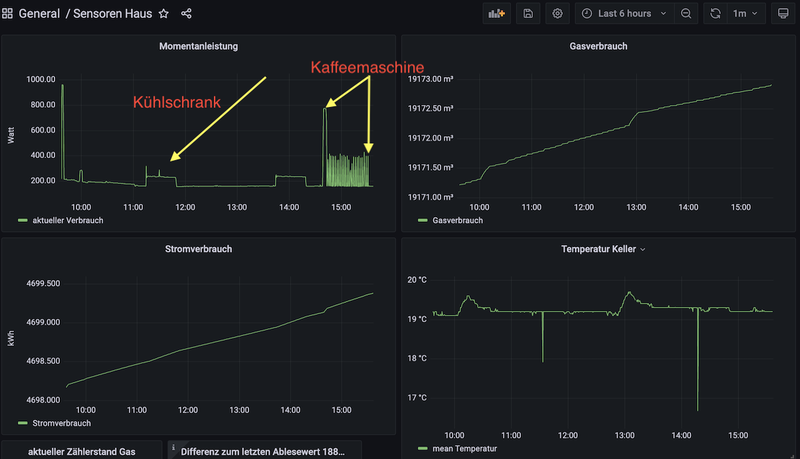Open the Momentanleistung panel title menu
The width and height of the screenshot is (800, 459).
point(198,46)
